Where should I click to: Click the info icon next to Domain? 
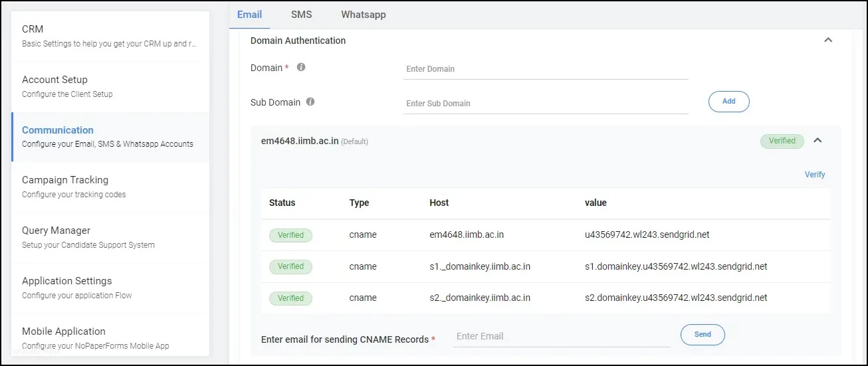(301, 68)
